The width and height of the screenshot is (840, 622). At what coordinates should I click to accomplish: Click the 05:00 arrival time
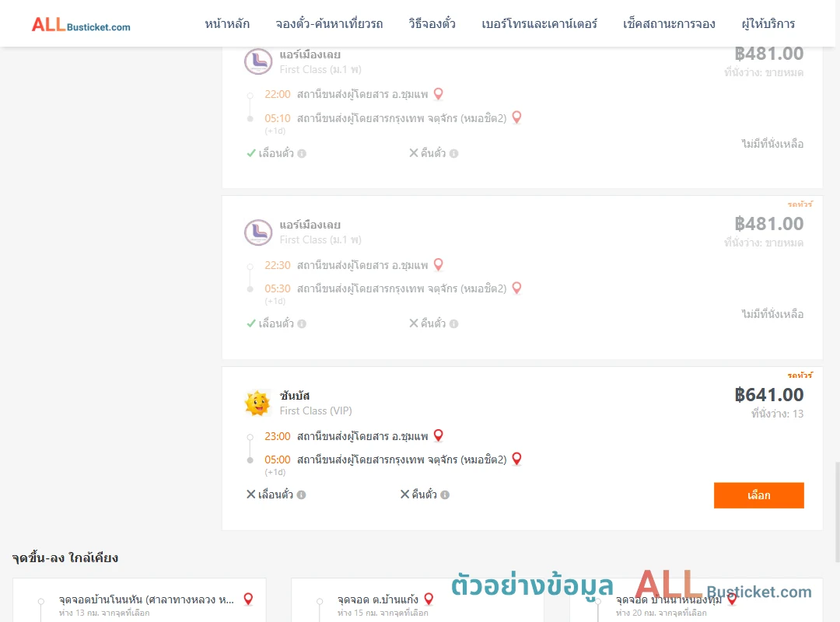(x=278, y=460)
